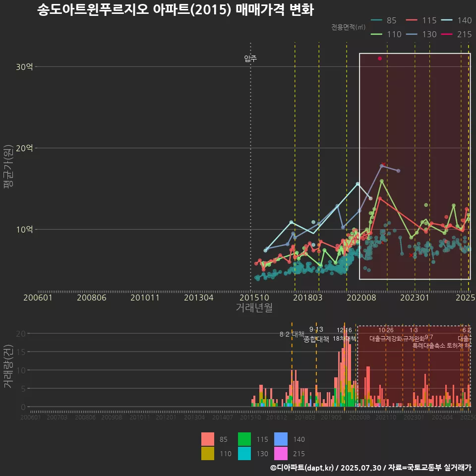Viewport: 476px width, 476px height.
Task: Click the 140 line legend entry at top
Action: point(456,20)
